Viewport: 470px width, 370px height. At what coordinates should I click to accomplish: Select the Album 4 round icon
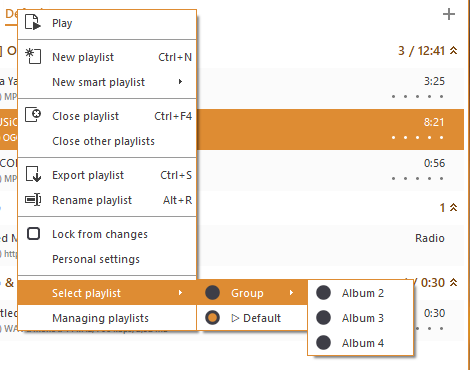pyautogui.click(x=323, y=343)
